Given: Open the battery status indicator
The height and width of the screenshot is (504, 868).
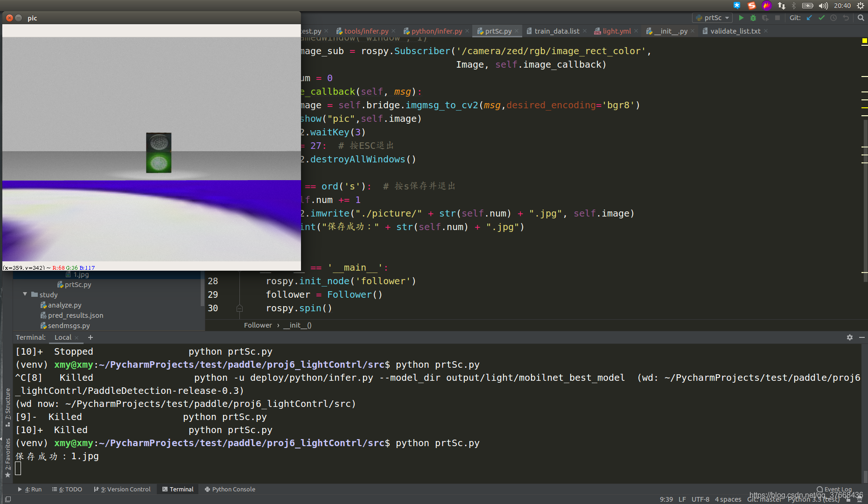Looking at the screenshot, I should pyautogui.click(x=808, y=6).
